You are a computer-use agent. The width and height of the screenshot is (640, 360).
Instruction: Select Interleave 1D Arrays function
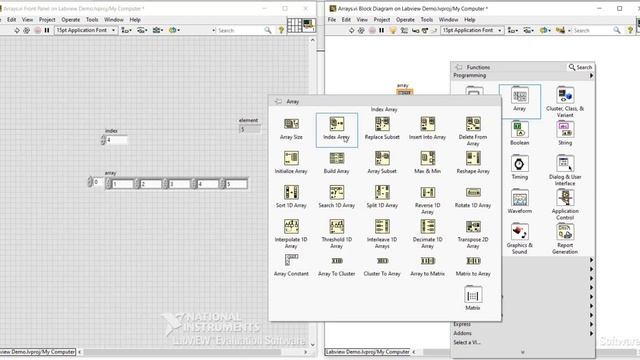pyautogui.click(x=382, y=234)
